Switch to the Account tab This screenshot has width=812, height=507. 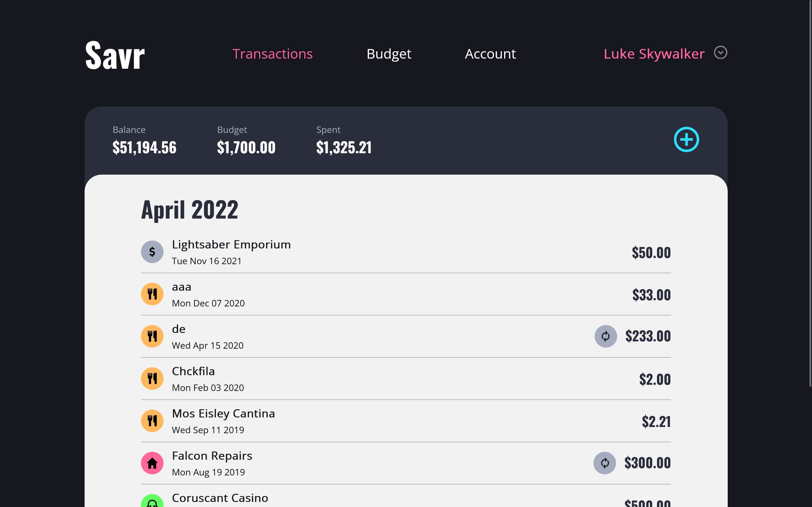pos(490,54)
